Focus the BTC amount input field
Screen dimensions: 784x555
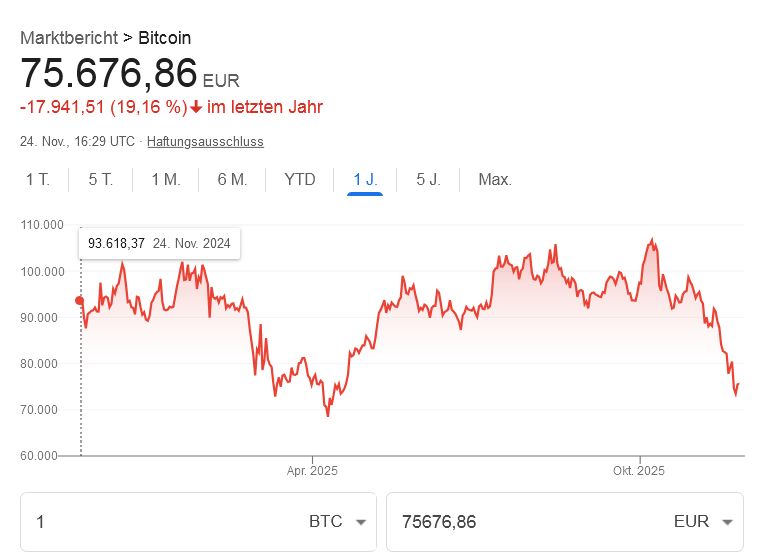160,522
